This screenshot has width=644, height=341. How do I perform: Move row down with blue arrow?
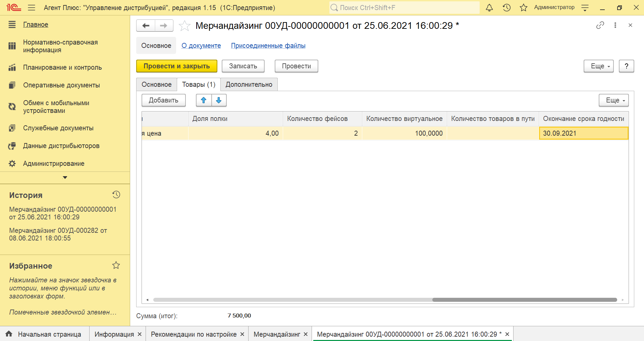pyautogui.click(x=219, y=100)
